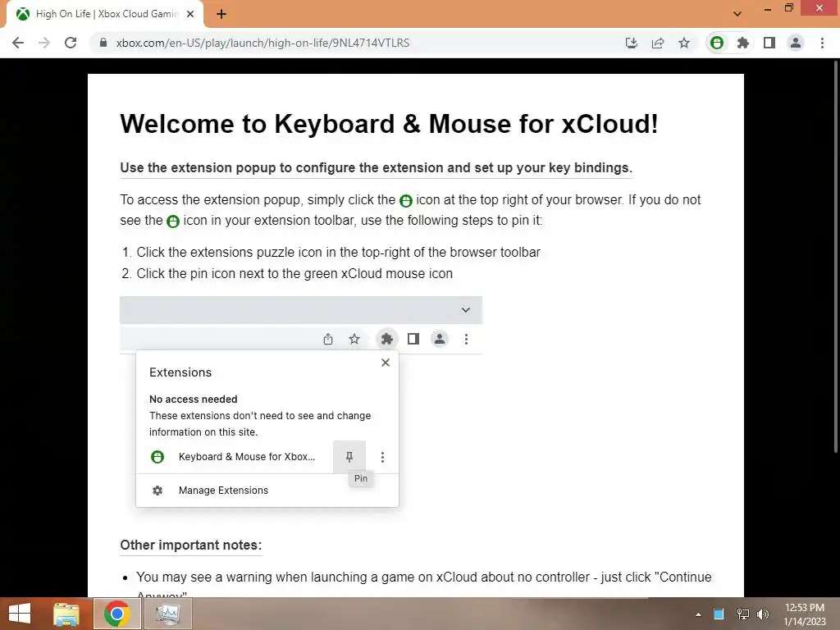Click the 'Use the extension popup' subheading

pyautogui.click(x=376, y=167)
